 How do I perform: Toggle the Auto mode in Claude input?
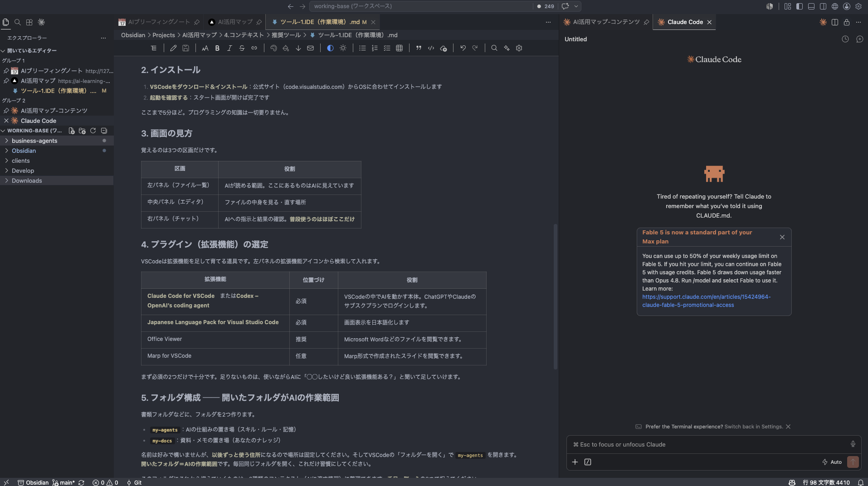click(832, 462)
